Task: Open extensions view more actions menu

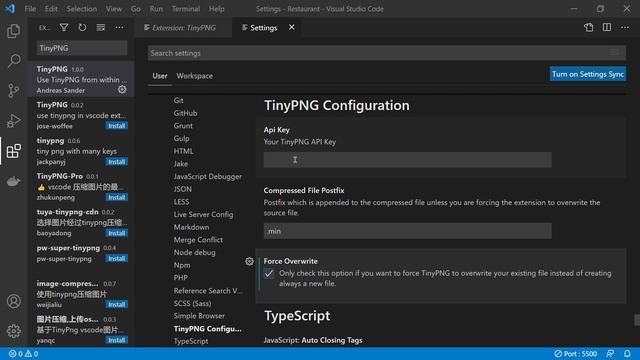Action: pos(119,27)
